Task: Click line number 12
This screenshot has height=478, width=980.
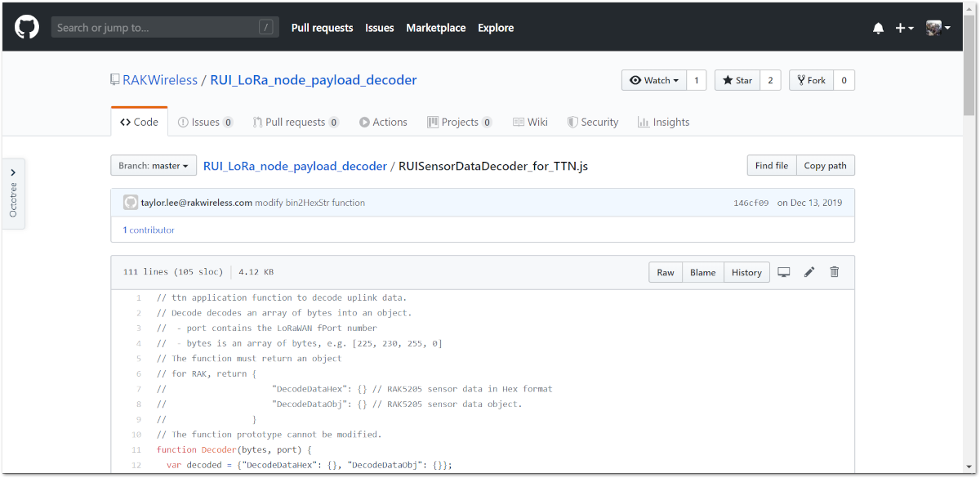Action: tap(136, 465)
